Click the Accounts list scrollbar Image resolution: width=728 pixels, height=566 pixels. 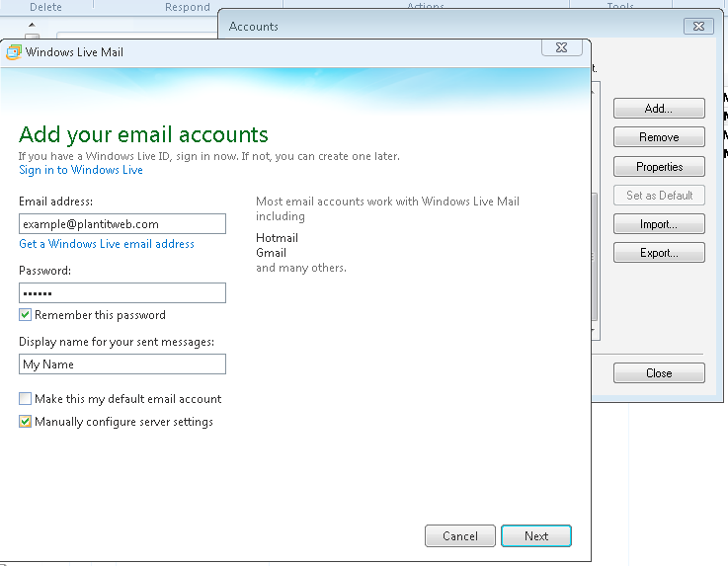pos(596,256)
